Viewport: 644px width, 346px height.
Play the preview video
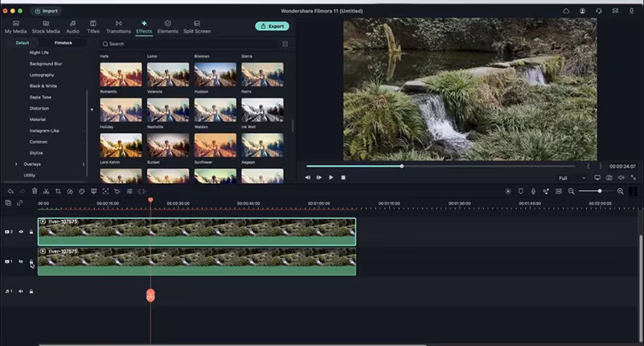[331, 178]
